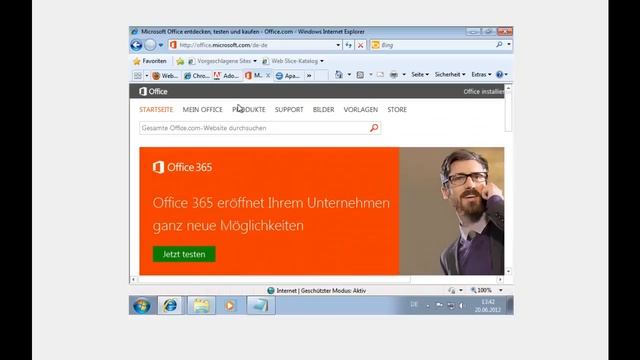
Task: Open the search provider options dropdown
Action: [x=509, y=44]
